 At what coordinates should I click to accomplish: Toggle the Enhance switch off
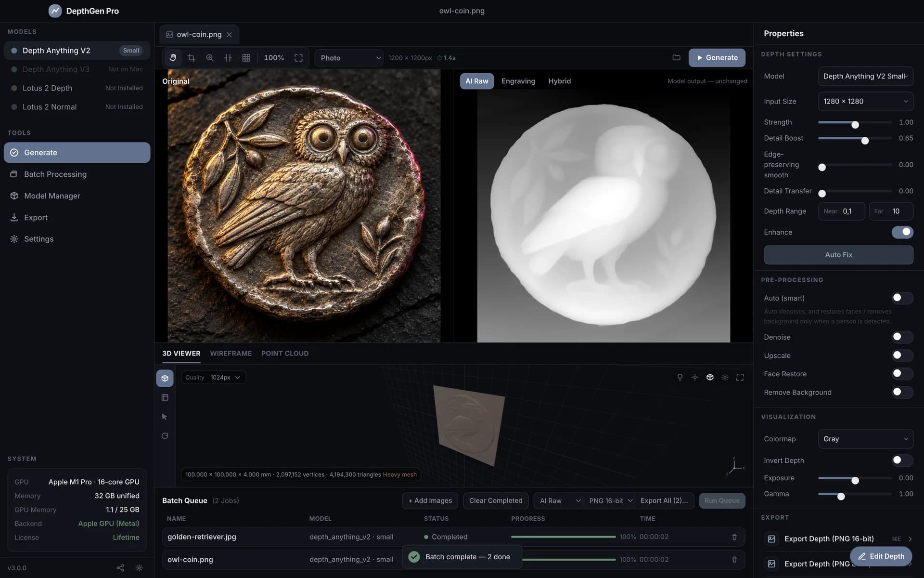pos(902,232)
